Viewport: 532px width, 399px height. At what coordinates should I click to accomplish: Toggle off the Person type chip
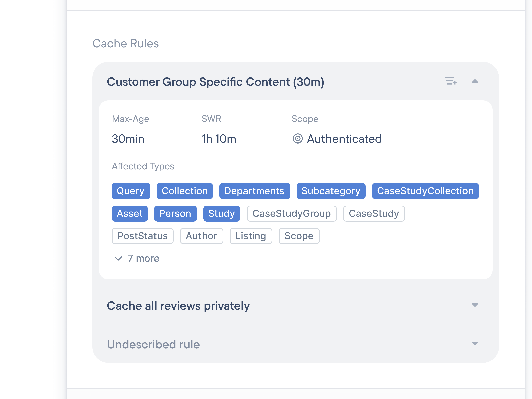point(175,213)
